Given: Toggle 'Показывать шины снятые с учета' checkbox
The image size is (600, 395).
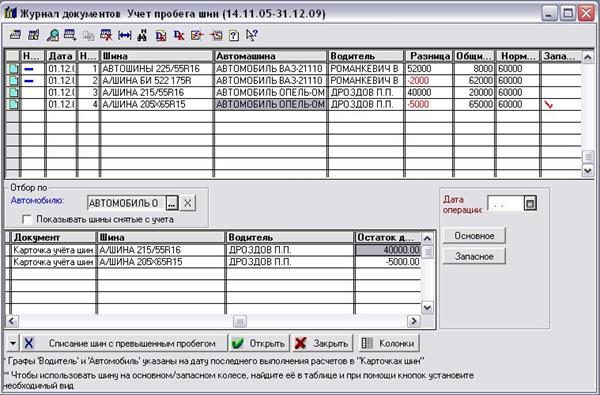Looking at the screenshot, I should point(27,220).
